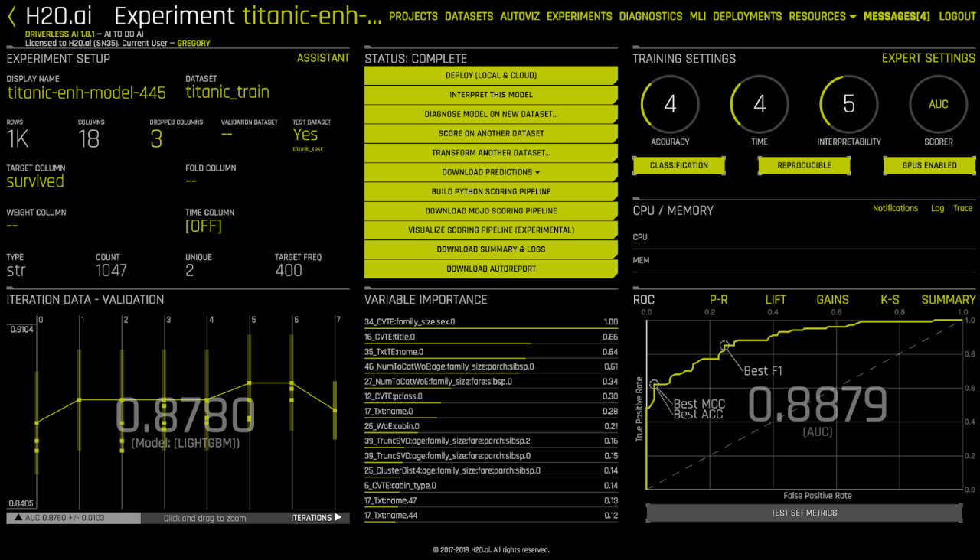Image resolution: width=980 pixels, height=560 pixels.
Task: Select the 34_CVTE:family_size:sex.0 variable row
Action: click(x=491, y=322)
